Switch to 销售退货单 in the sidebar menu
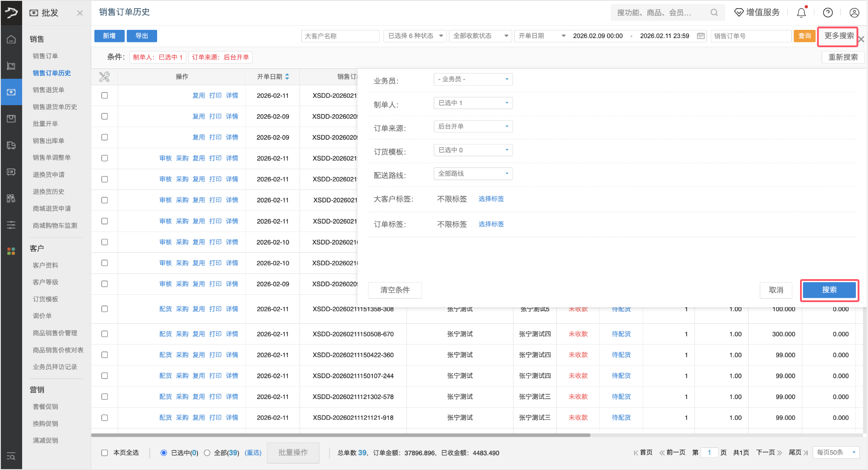The image size is (868, 470). point(48,90)
